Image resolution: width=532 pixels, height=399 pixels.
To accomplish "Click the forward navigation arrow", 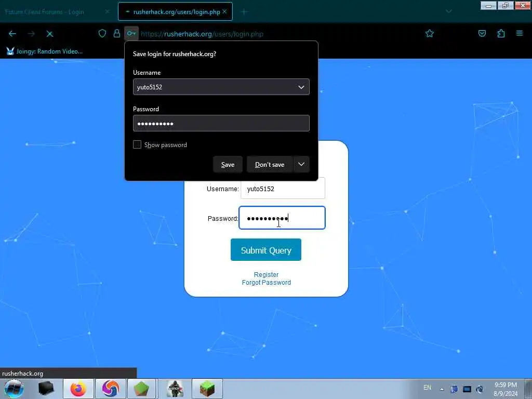I will [31, 34].
